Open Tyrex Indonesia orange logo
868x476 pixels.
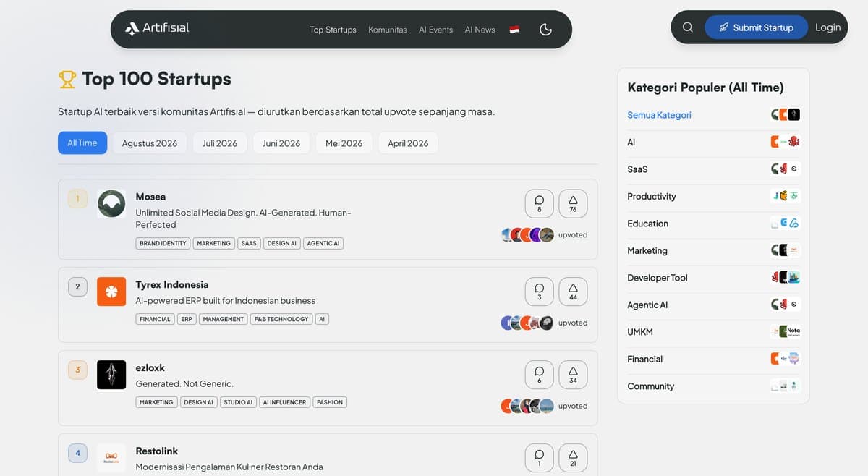111,292
